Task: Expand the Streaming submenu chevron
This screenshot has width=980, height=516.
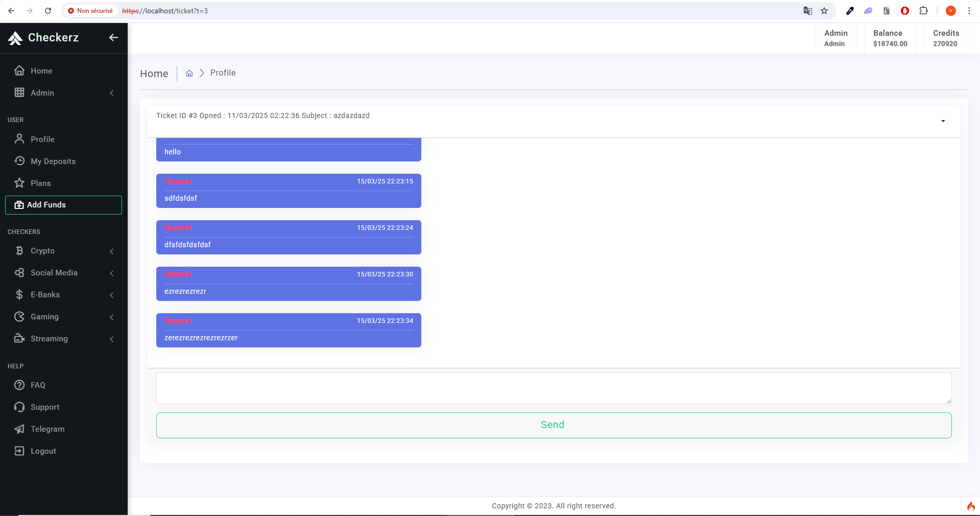Action: 112,339
